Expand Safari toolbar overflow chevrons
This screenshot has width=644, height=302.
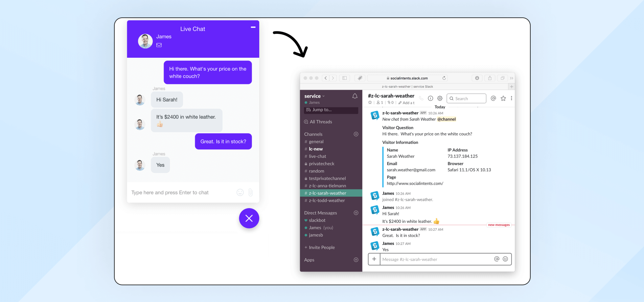[x=512, y=78]
